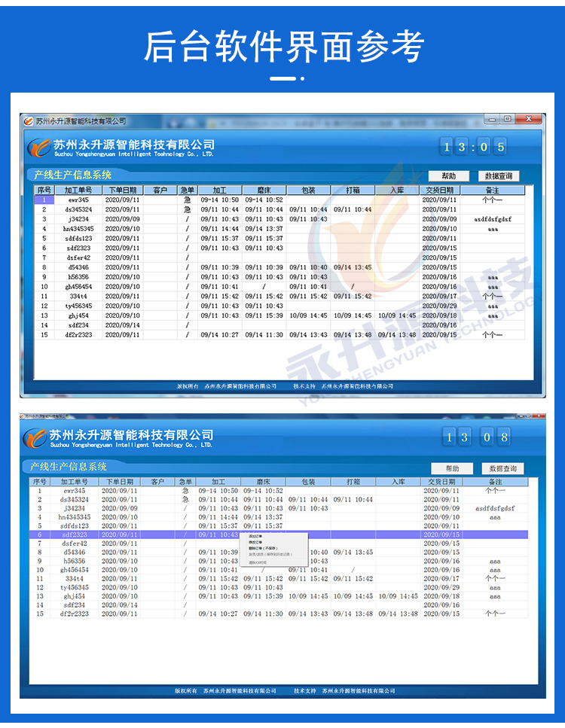Select the blue-highlighted 序号 1 cell in the upper table
Image resolution: width=565 pixels, height=728 pixels.
(x=44, y=200)
